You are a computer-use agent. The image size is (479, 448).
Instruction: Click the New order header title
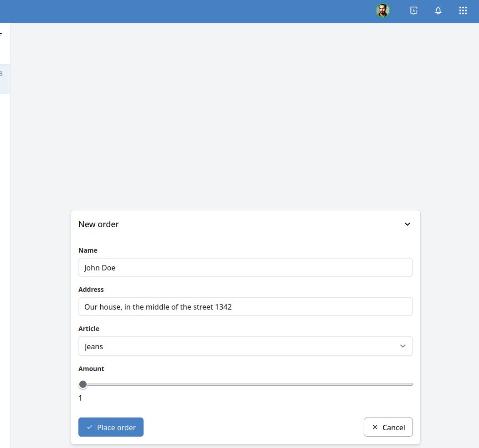[98, 224]
